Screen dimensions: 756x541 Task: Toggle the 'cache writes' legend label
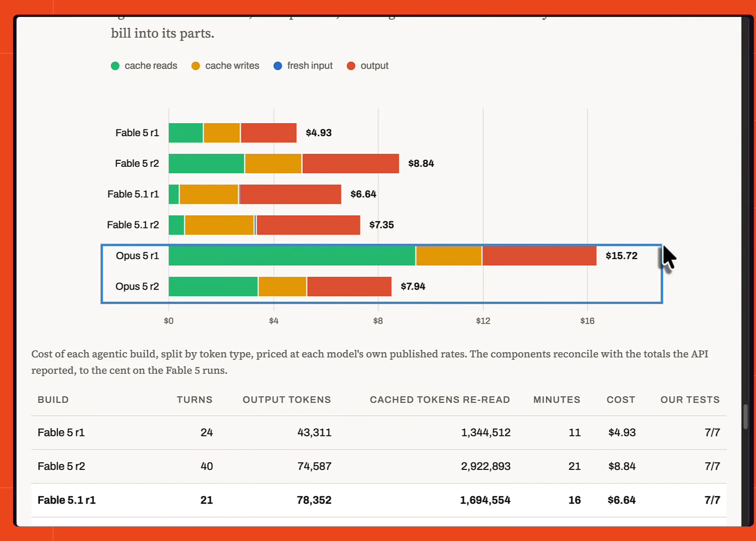click(x=232, y=66)
